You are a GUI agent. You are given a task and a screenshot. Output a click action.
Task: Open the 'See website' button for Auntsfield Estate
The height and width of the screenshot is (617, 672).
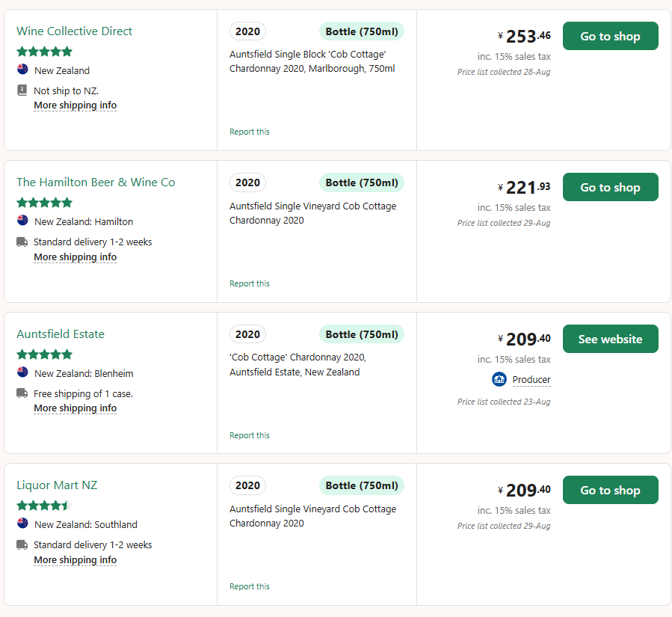pos(610,339)
